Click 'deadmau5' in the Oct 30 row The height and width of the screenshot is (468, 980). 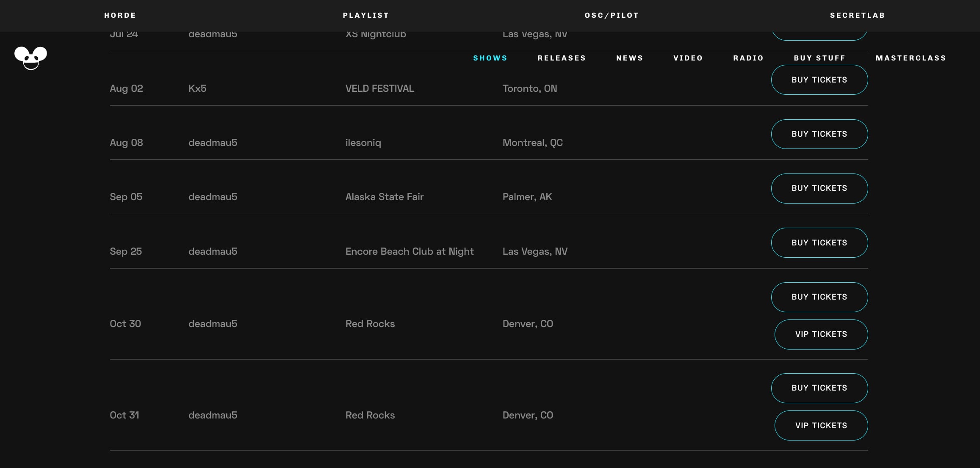(x=213, y=324)
